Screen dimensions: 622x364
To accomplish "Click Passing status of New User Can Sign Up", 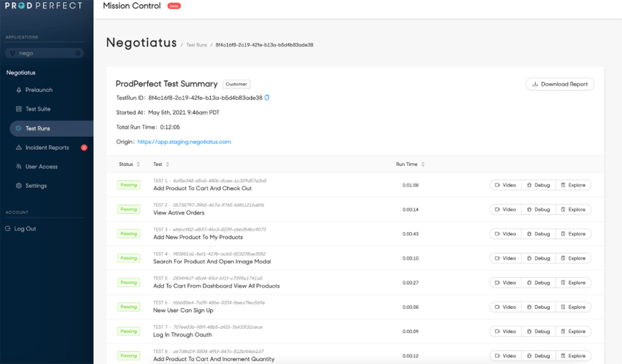I will 129,307.
